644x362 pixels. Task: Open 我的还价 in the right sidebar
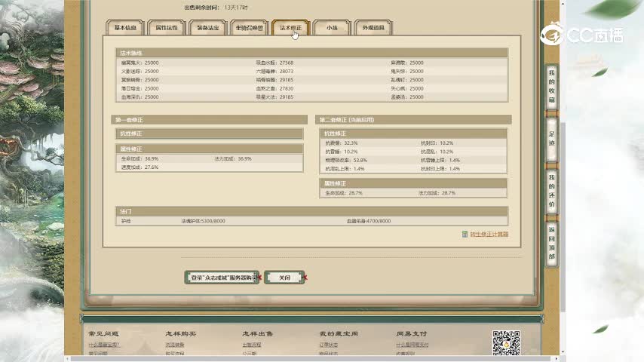(551, 191)
